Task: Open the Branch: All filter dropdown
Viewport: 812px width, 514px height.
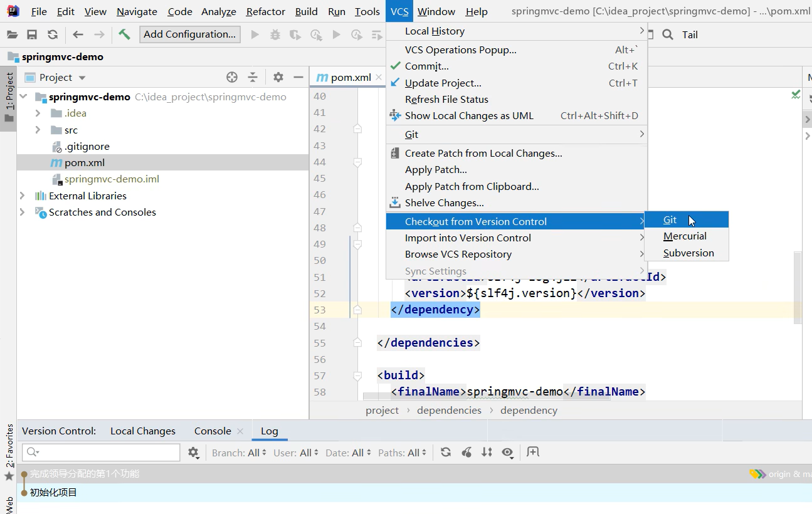Action: point(239,453)
